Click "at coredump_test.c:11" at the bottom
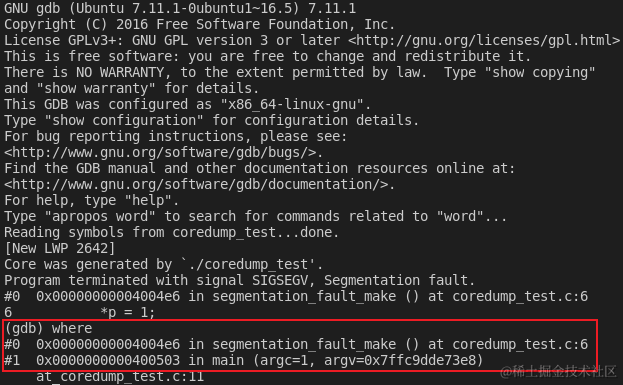Viewport: 623px width, 385px height. pyautogui.click(x=120, y=376)
